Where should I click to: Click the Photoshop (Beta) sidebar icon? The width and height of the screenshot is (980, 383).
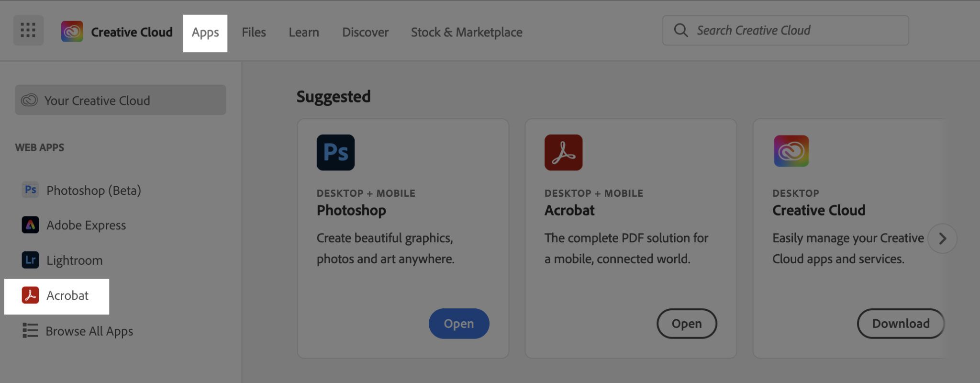(x=31, y=190)
